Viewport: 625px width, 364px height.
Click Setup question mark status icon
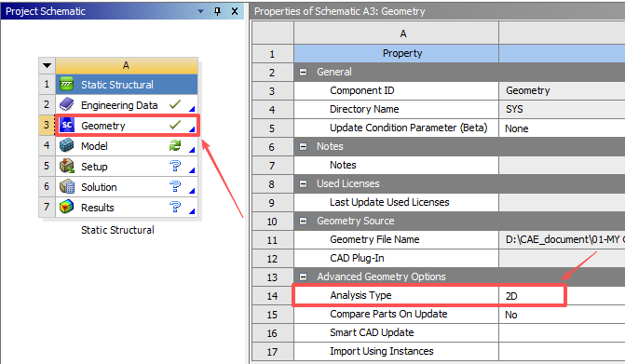coord(175,166)
